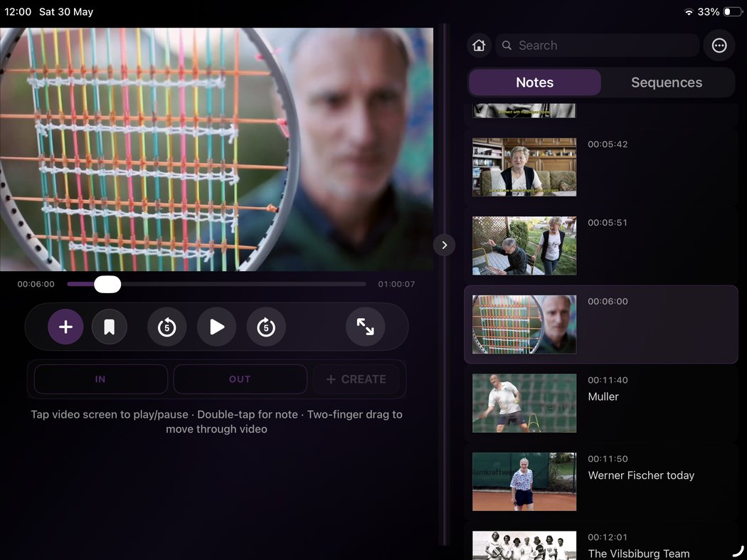
Task: Click the playback scrubber handle
Action: [107, 284]
